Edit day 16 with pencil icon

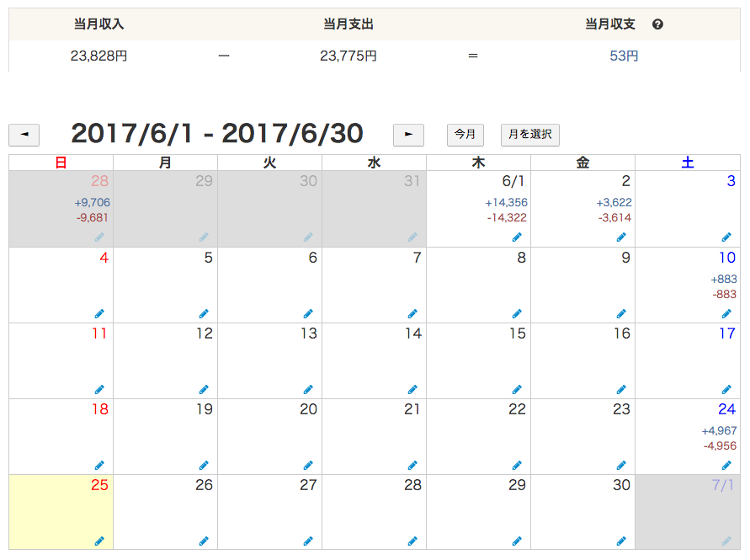[621, 389]
